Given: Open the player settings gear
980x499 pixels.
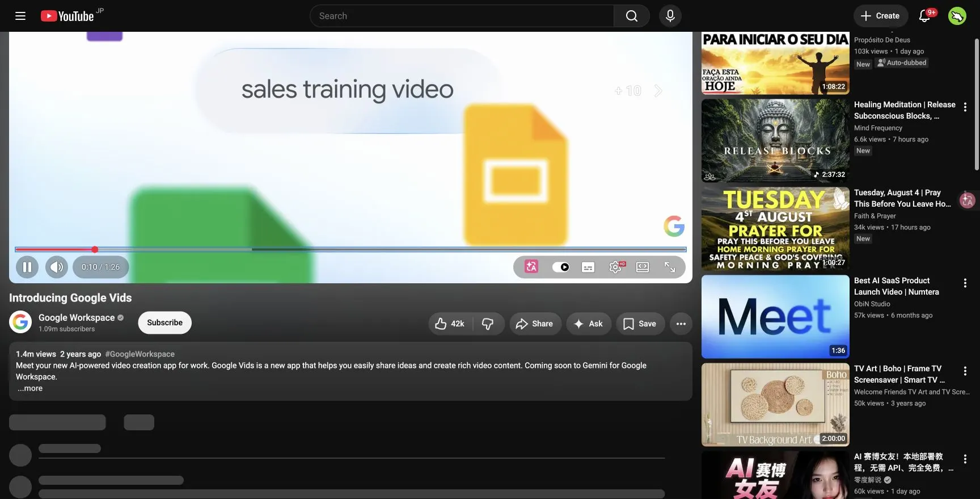Looking at the screenshot, I should pyautogui.click(x=615, y=267).
